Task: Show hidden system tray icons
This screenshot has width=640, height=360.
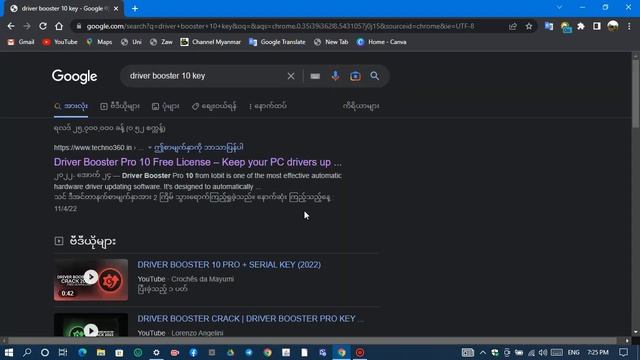Action: click(x=483, y=352)
